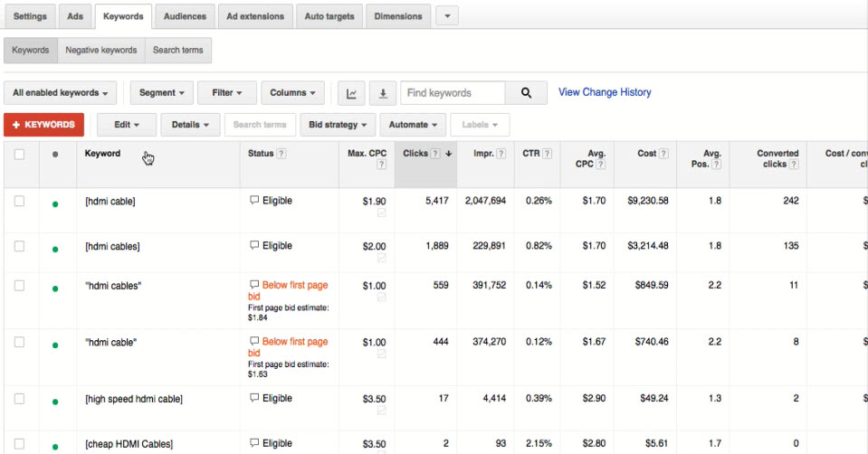
Task: Click the chart graph toggle icon
Action: pos(351,93)
